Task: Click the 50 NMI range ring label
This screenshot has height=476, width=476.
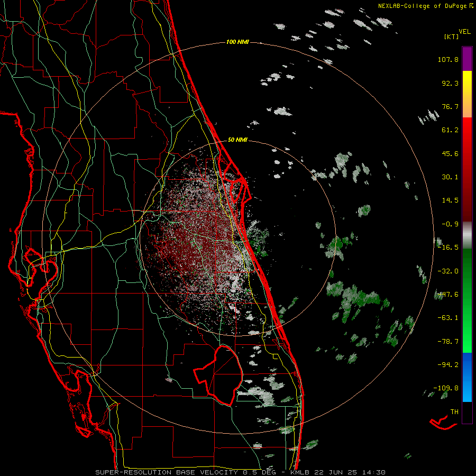Action: (237, 140)
